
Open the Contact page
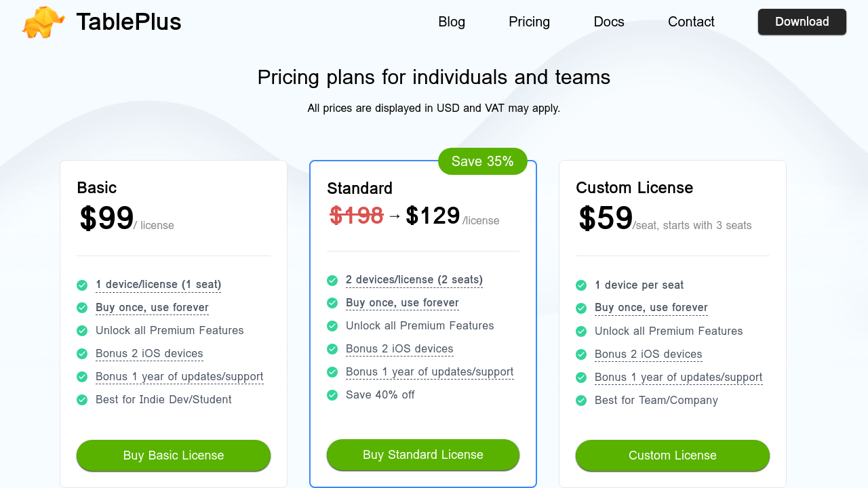coord(691,22)
